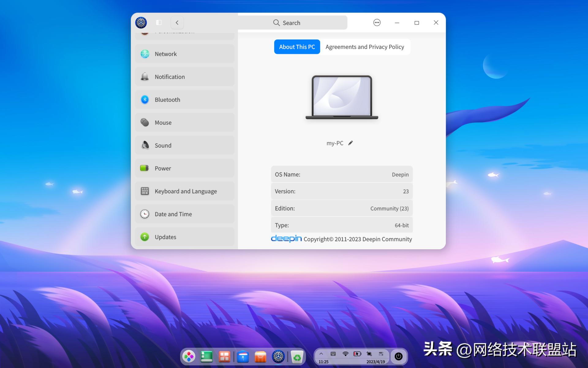
Task: Open the three-dot main menu
Action: coord(377,22)
